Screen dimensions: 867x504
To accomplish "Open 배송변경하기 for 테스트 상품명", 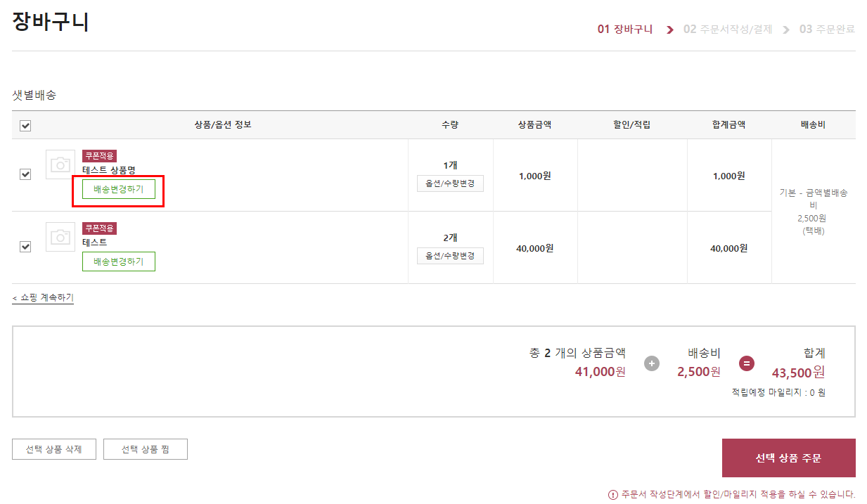I will coord(118,189).
